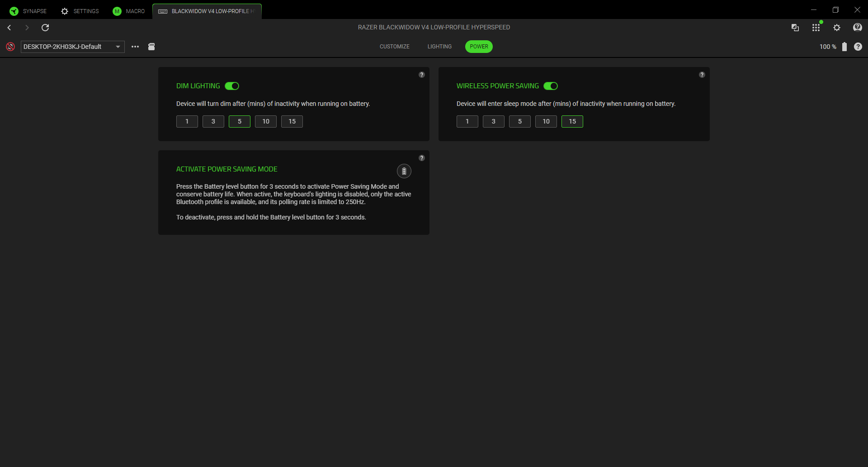Select the BlackWidow V4 Low-Profile tab

207,11
